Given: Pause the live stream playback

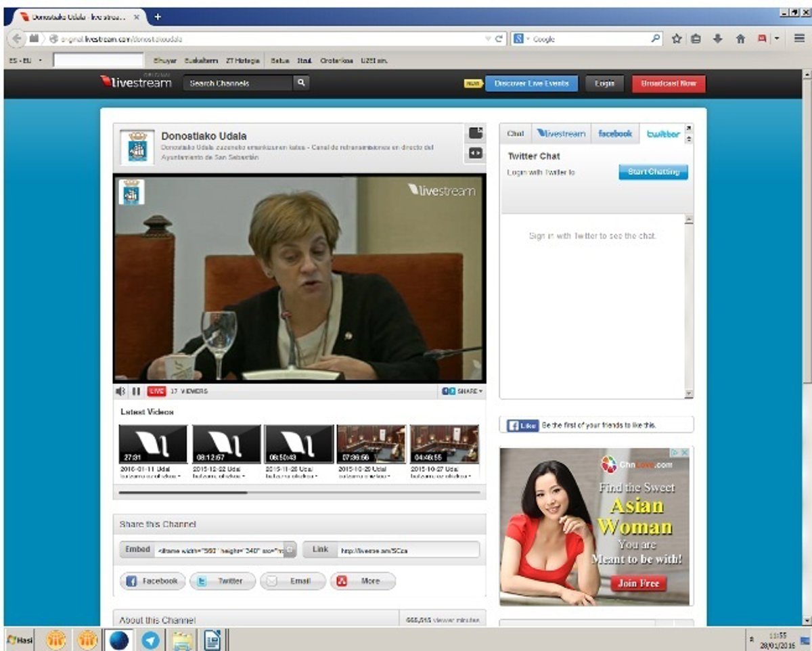Looking at the screenshot, I should pos(136,391).
